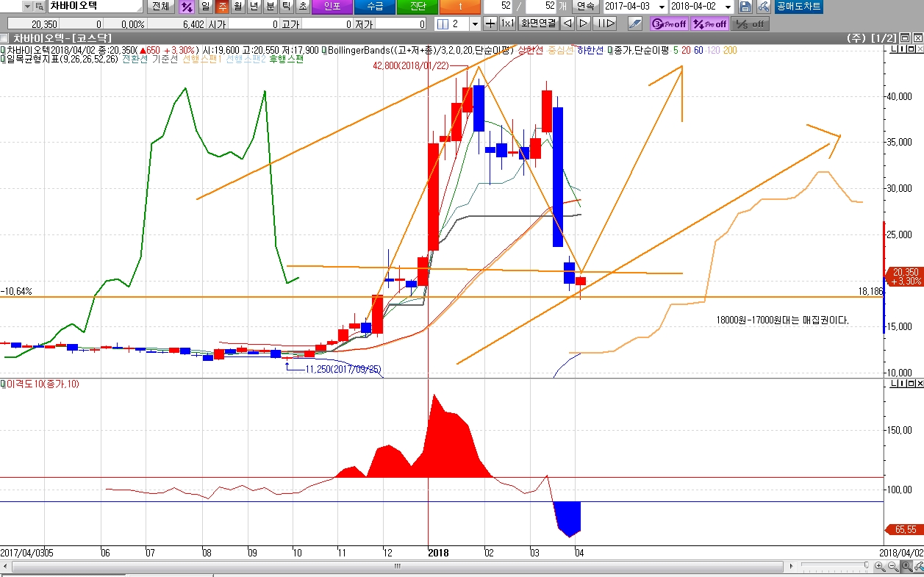Screen dimensions: 924x577
Task: Select the drawing pen tool icon
Action: tap(634, 24)
